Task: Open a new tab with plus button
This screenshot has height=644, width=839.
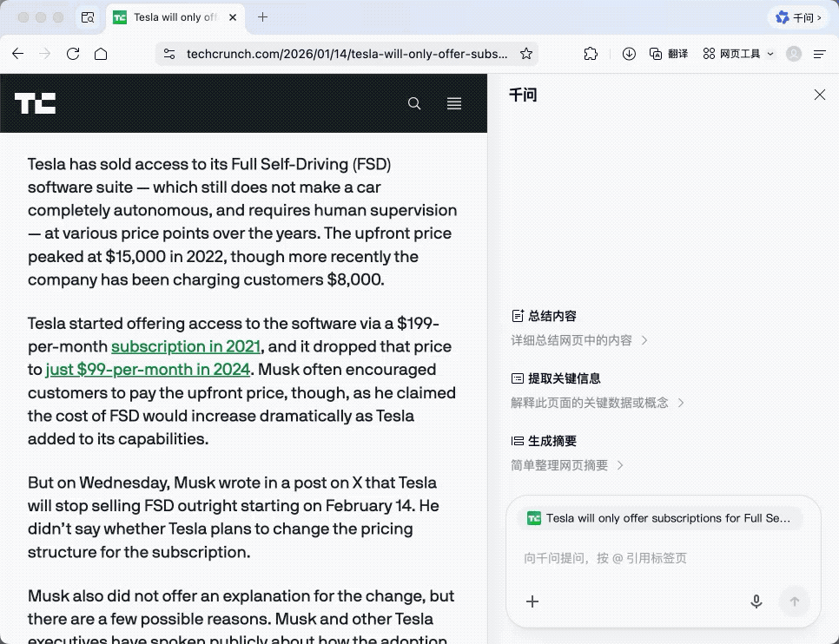Action: click(x=263, y=17)
